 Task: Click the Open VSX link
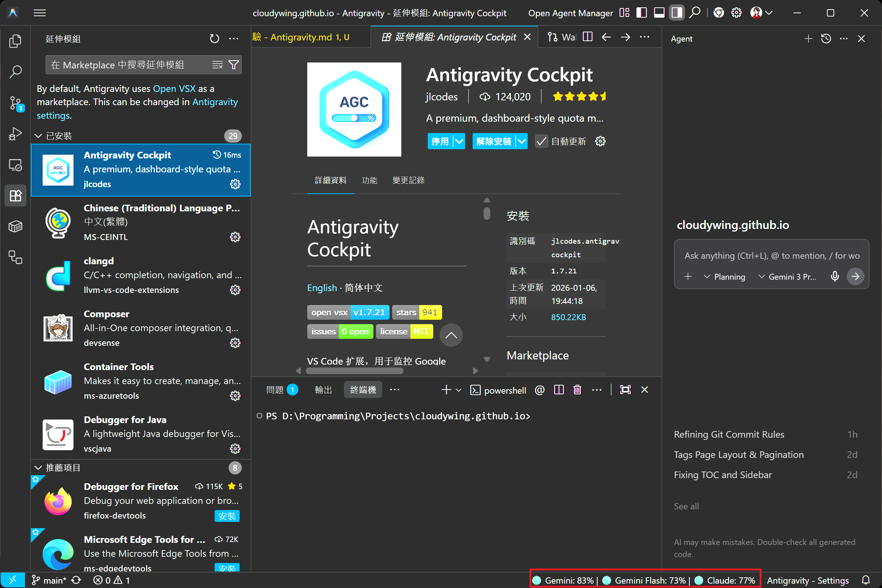(174, 89)
